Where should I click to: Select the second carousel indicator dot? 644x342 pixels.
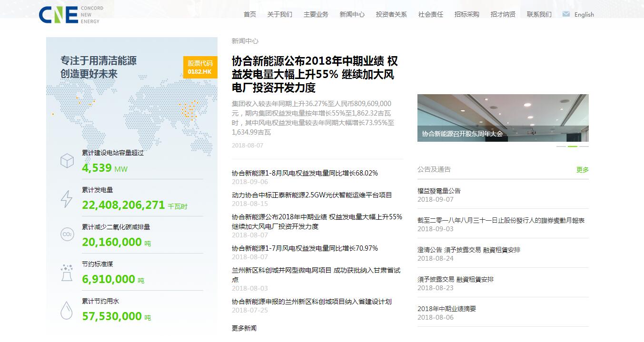(x=572, y=147)
